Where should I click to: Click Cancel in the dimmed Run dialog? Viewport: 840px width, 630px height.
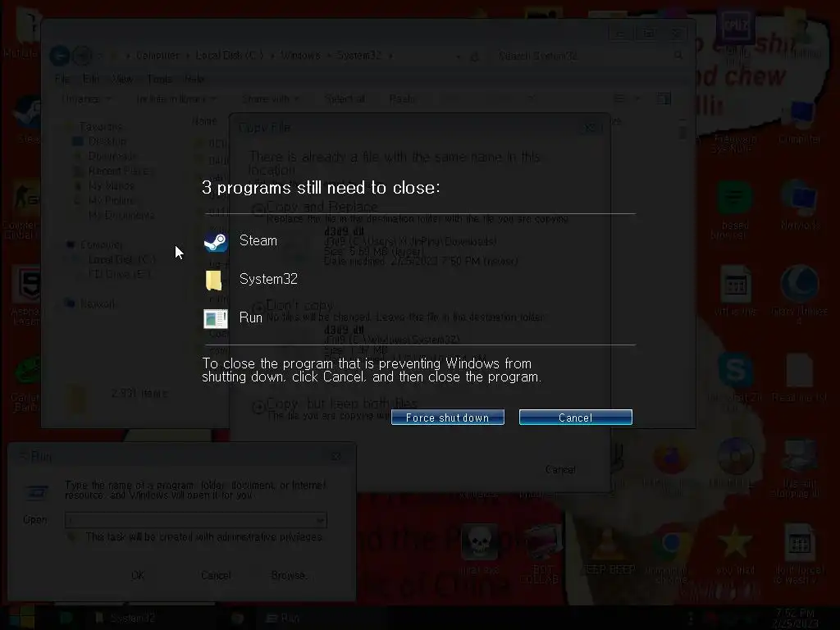point(216,575)
